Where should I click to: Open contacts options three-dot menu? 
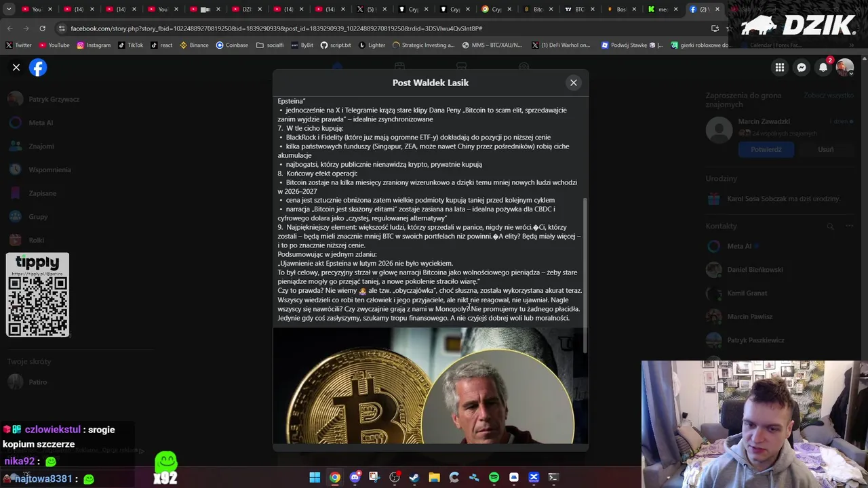click(x=849, y=226)
